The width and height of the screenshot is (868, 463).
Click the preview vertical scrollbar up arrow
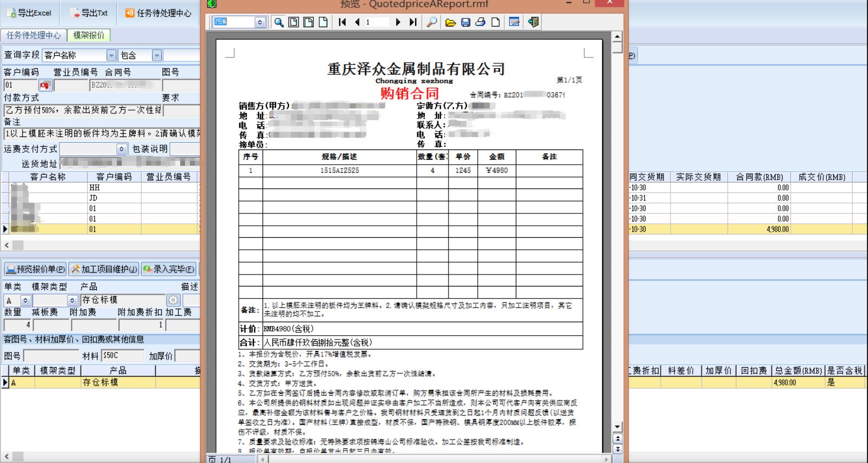pyautogui.click(x=617, y=36)
